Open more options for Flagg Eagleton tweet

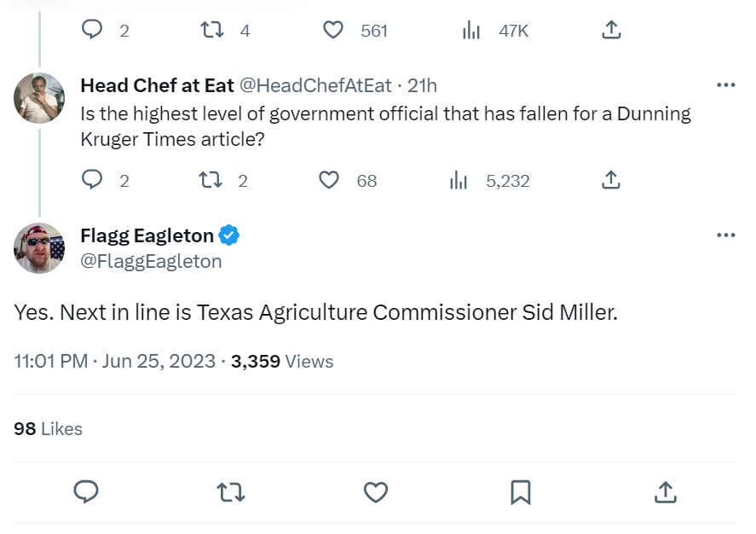point(726,235)
